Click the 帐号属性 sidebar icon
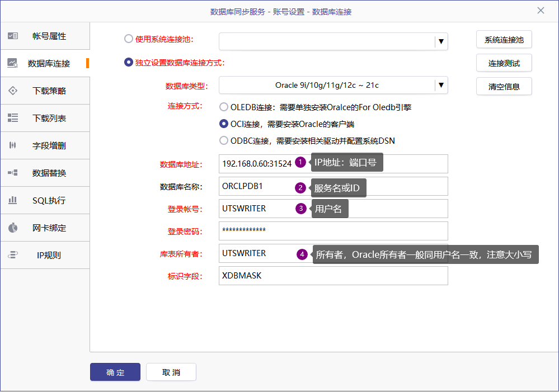This screenshot has width=559, height=392. click(13, 36)
